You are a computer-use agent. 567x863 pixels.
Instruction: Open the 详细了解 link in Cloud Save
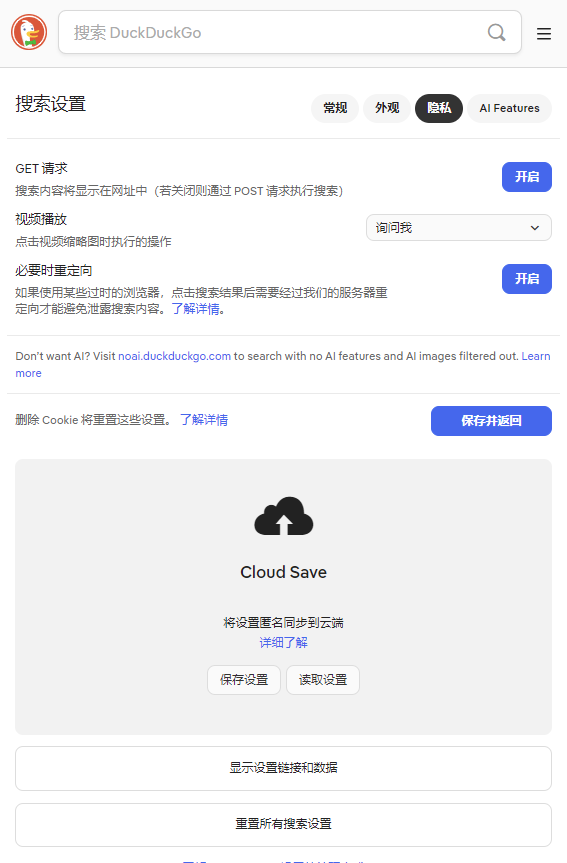[284, 642]
